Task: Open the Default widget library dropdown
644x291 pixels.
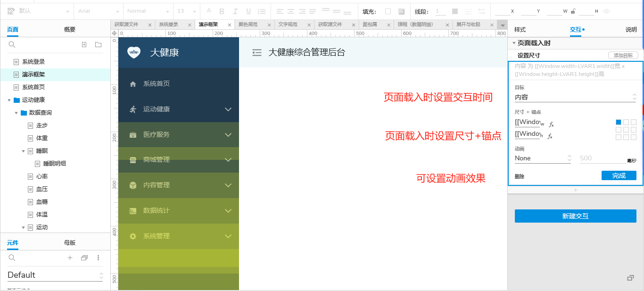Action: point(55,275)
